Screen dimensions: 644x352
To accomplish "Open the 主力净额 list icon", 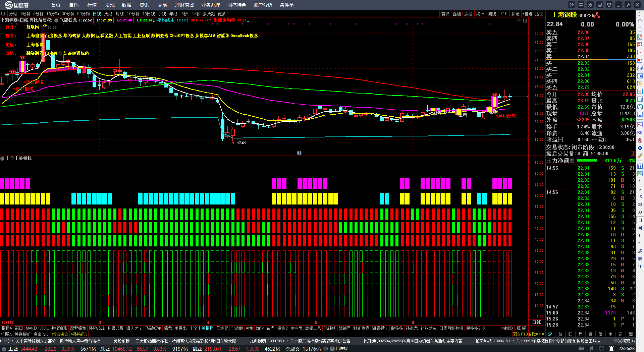I will click(x=572, y=161).
